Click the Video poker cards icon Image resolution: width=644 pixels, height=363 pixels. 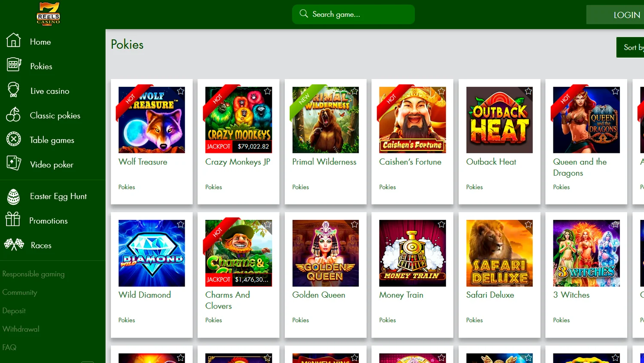click(x=13, y=164)
